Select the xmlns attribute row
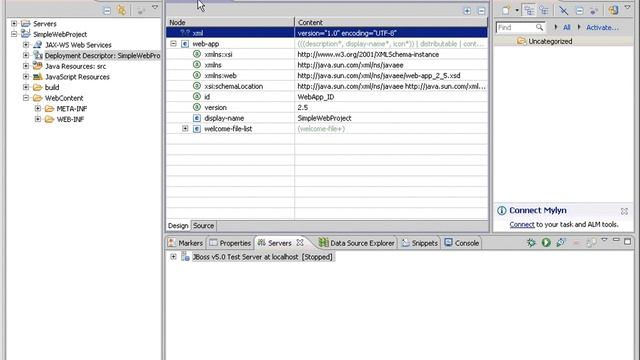Viewport: 640px width, 360px height. tap(327, 65)
